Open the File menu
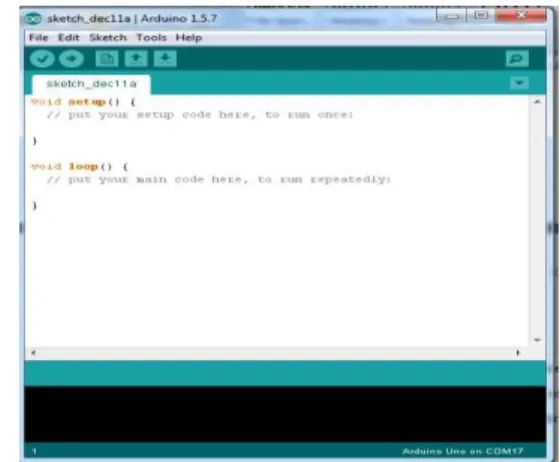This screenshot has height=462, width=560. [39, 37]
